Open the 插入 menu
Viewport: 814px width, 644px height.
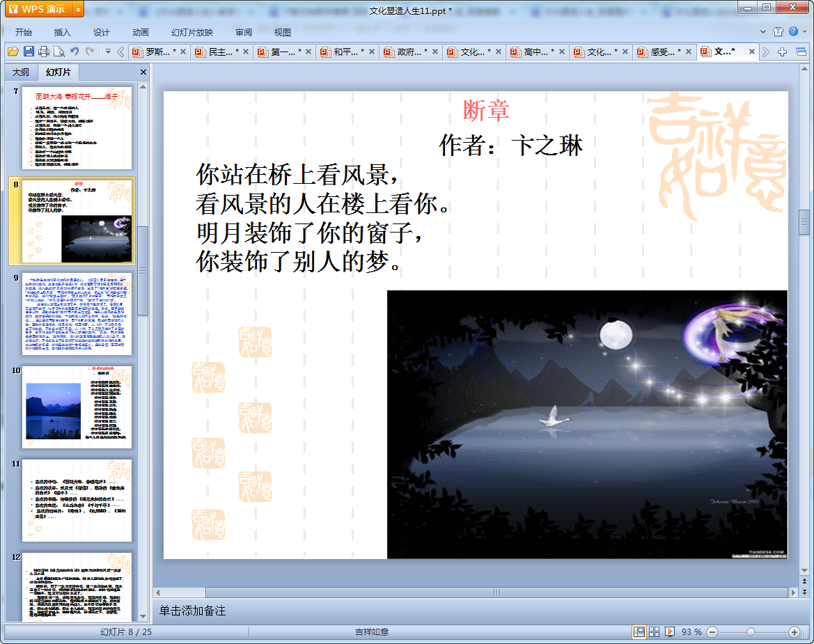point(62,32)
